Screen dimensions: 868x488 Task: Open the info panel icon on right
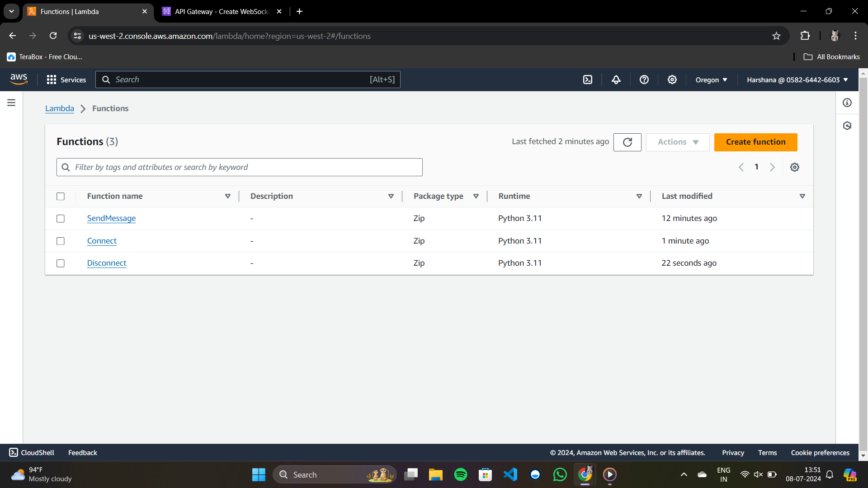tap(847, 103)
